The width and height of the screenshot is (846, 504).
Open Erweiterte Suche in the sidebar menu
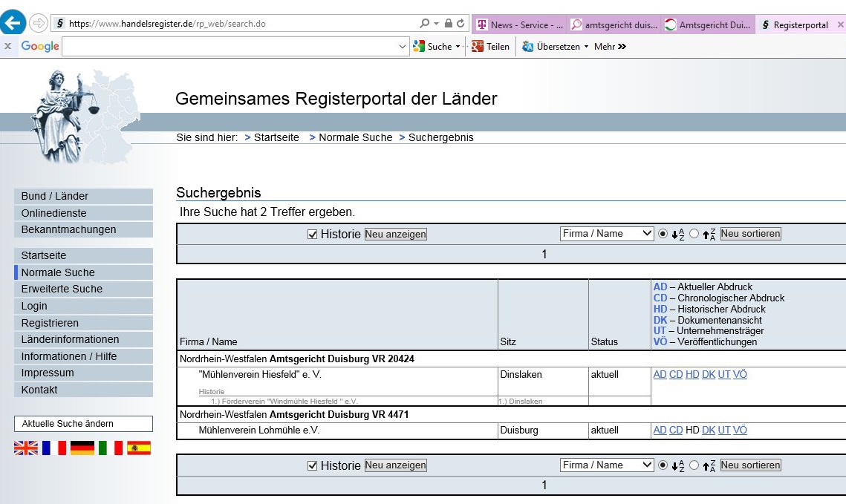click(x=62, y=289)
